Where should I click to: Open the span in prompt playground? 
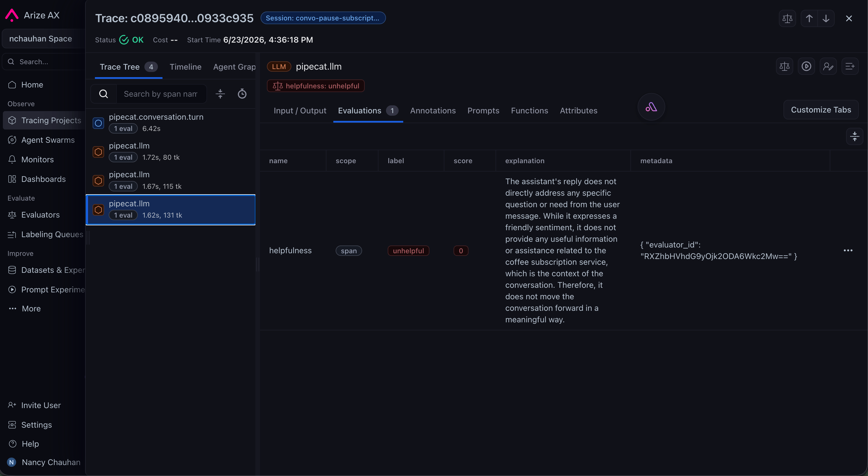806,66
